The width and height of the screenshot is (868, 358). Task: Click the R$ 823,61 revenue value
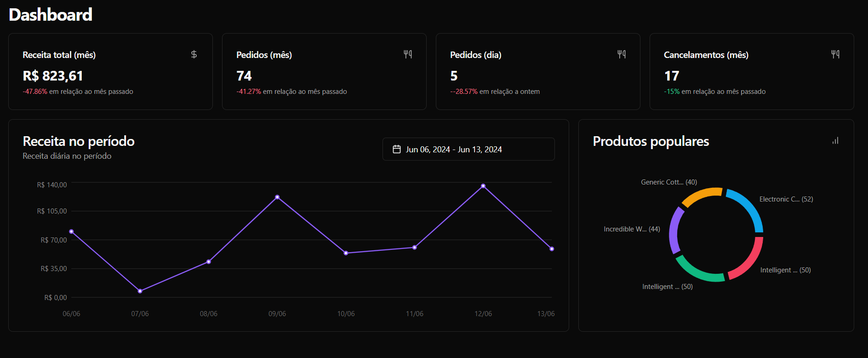point(53,76)
